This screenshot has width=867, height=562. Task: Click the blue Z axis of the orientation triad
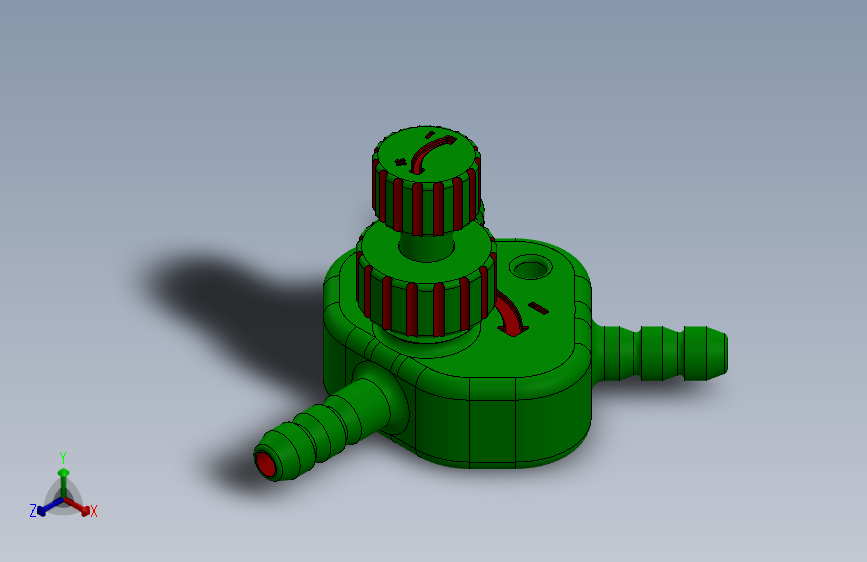[50, 506]
